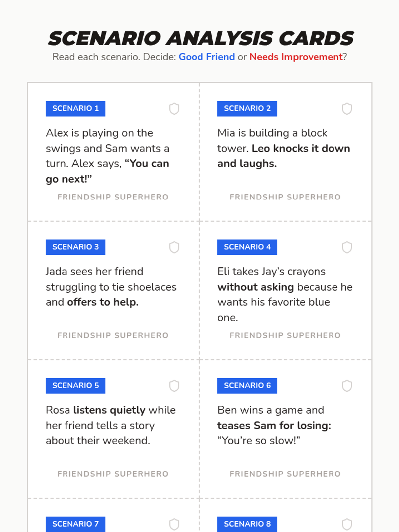Click the shield icon on Scenario 2 card
The width and height of the screenshot is (399, 532).
pyautogui.click(x=347, y=109)
